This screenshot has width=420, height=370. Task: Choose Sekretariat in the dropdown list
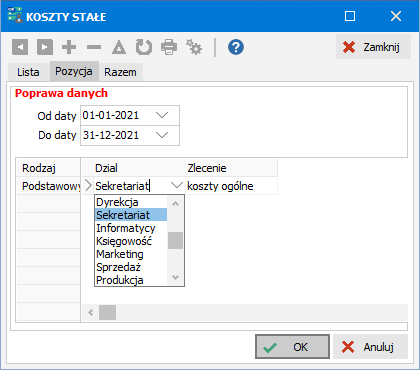tap(131, 215)
